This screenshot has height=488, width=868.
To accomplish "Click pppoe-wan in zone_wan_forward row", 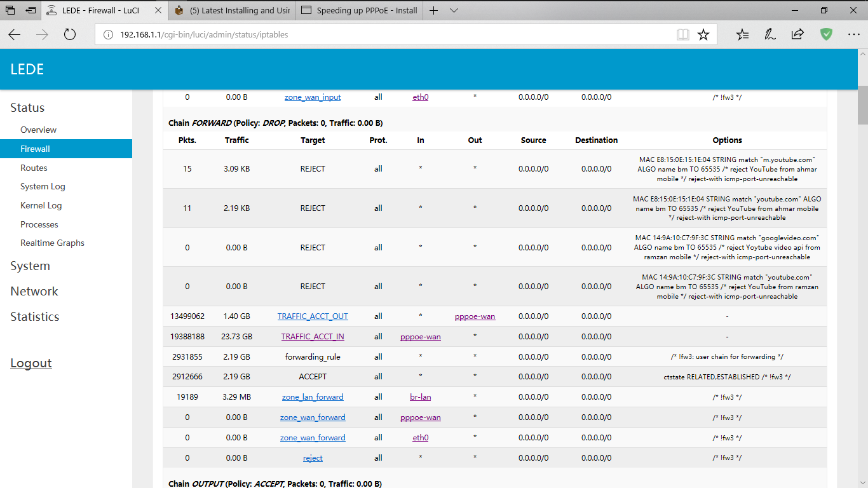I will click(420, 417).
